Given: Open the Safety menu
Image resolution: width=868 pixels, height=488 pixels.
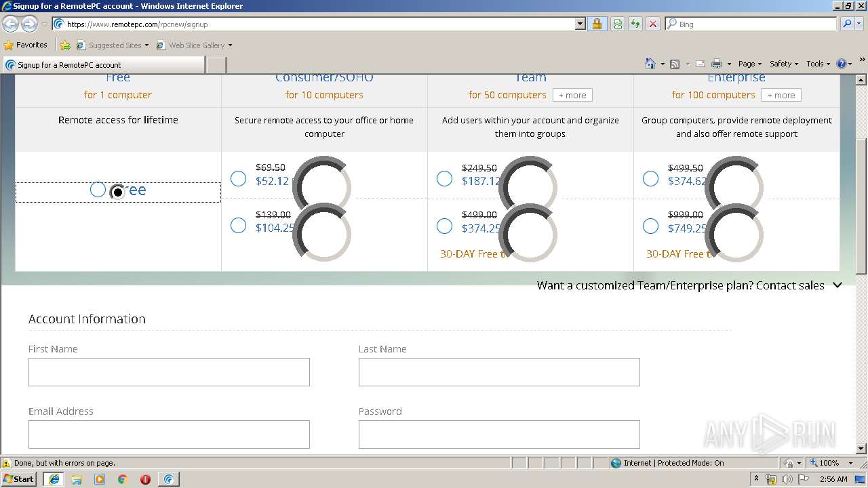Looking at the screenshot, I should coord(783,64).
